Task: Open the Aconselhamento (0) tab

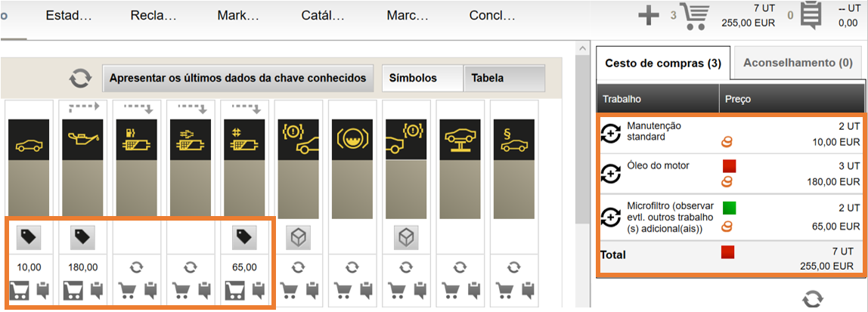Action: click(798, 63)
